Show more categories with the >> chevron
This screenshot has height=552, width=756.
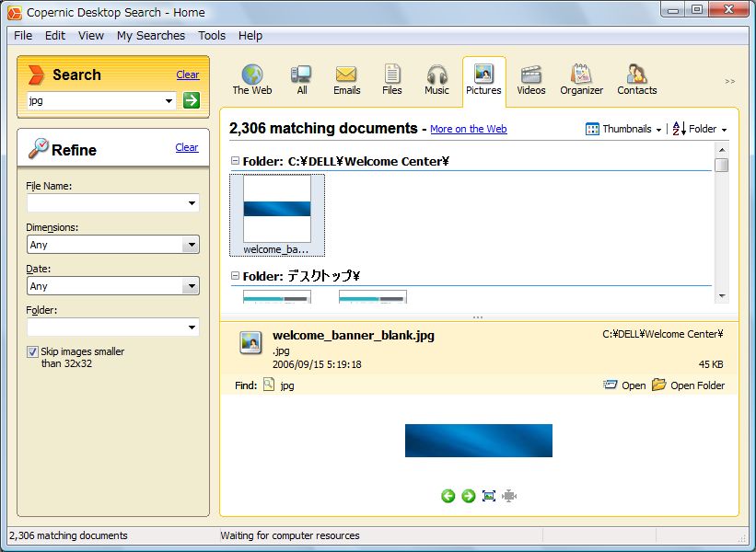coord(729,81)
